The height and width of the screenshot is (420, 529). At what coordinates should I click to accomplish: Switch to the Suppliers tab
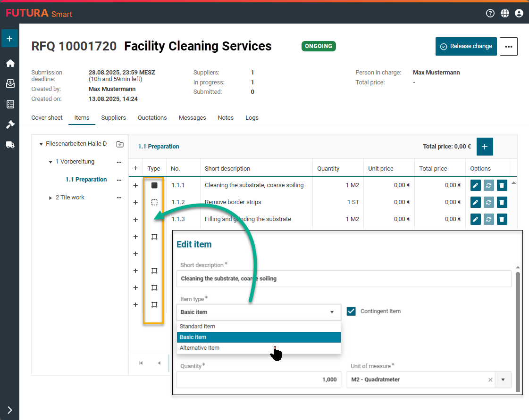click(113, 118)
